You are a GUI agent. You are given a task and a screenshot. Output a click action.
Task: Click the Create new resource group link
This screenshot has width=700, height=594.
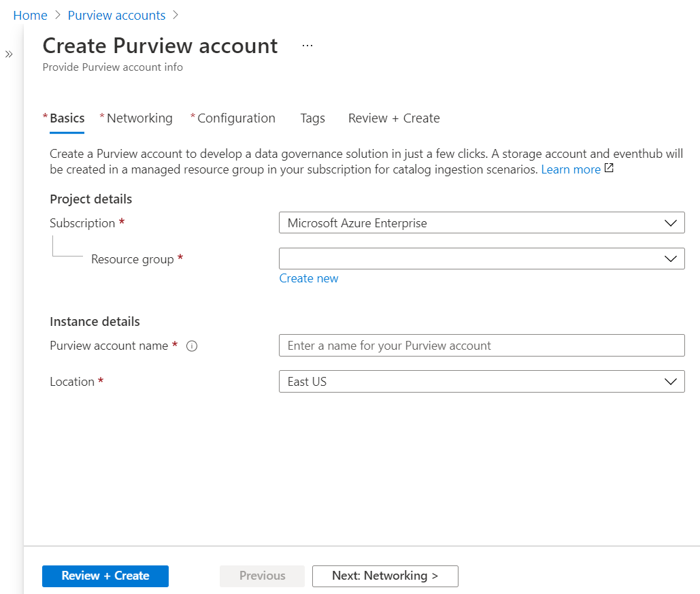[309, 278]
